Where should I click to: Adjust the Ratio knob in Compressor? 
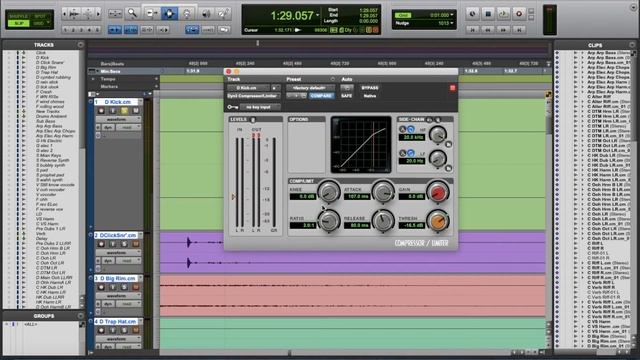[329, 221]
